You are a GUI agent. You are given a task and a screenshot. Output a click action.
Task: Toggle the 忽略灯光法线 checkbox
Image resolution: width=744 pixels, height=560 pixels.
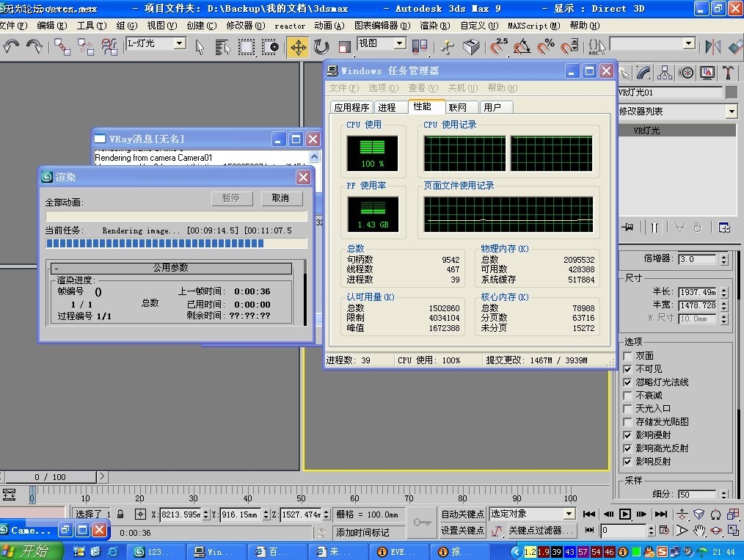tap(627, 382)
